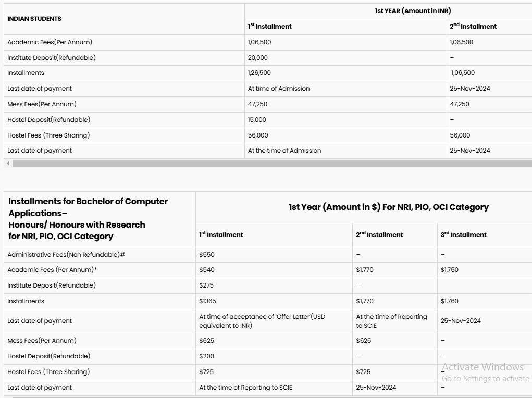Select the $550 administrative fee amount
Viewport: 532px width, 398px height.
click(207, 255)
